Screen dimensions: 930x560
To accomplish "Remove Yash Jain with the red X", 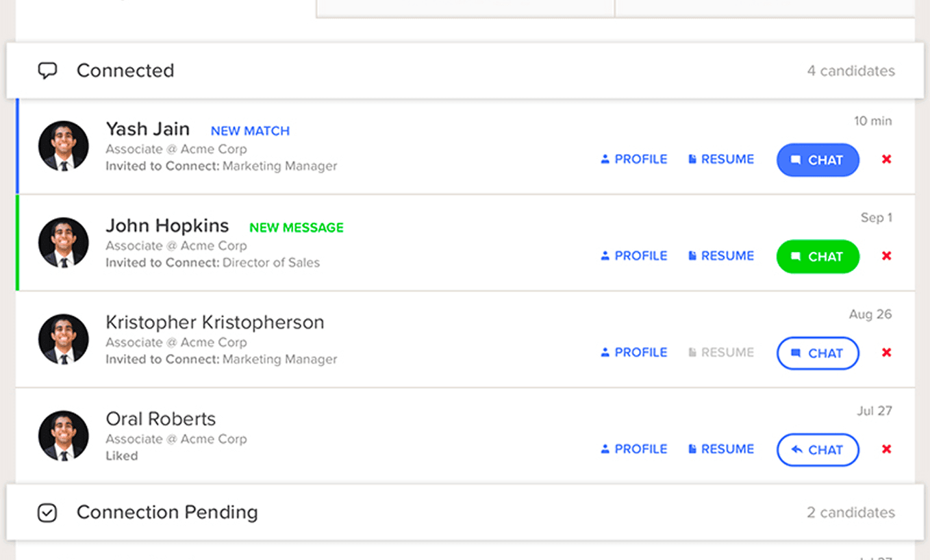I will [x=886, y=160].
